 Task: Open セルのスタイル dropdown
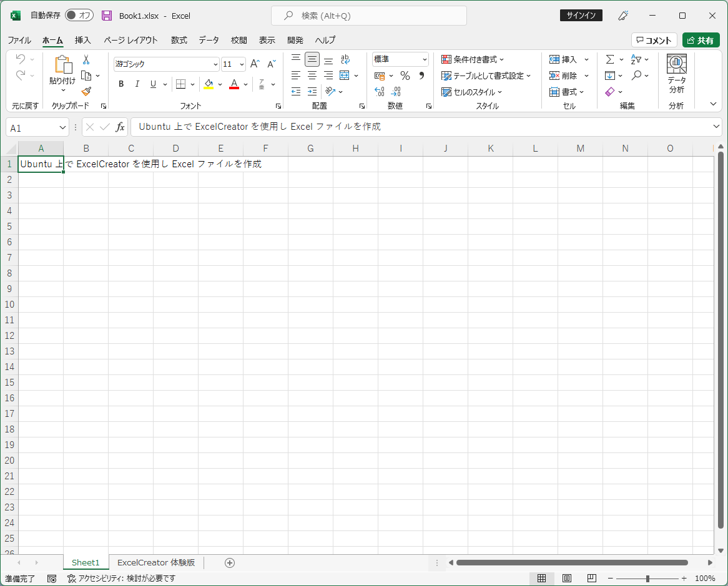(472, 92)
